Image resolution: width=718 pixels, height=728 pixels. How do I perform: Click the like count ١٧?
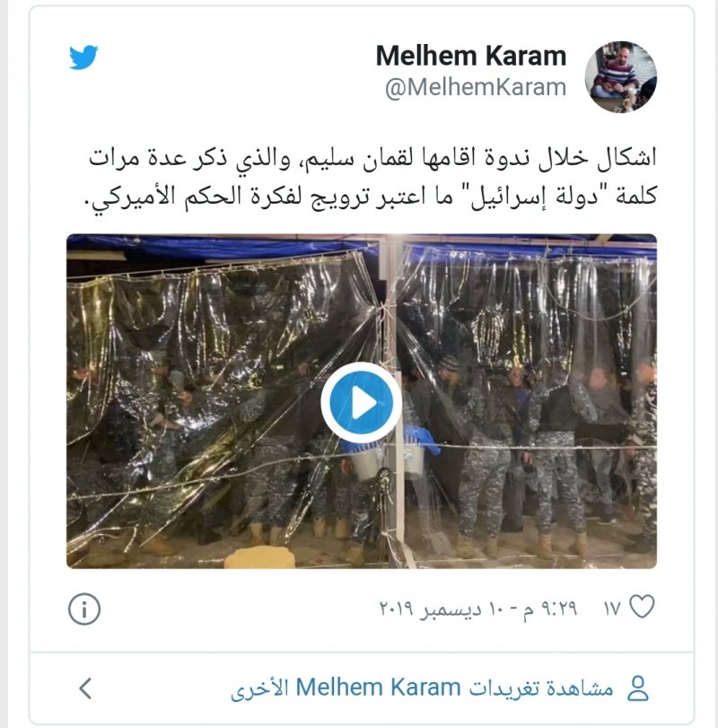(612, 609)
